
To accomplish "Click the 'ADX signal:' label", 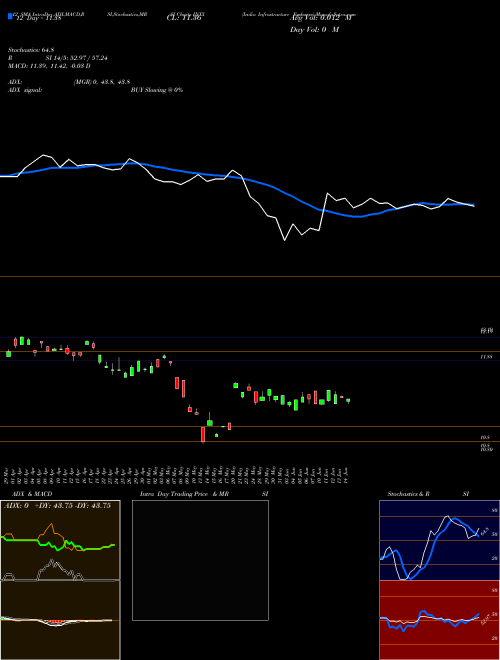I will click(x=25, y=90).
